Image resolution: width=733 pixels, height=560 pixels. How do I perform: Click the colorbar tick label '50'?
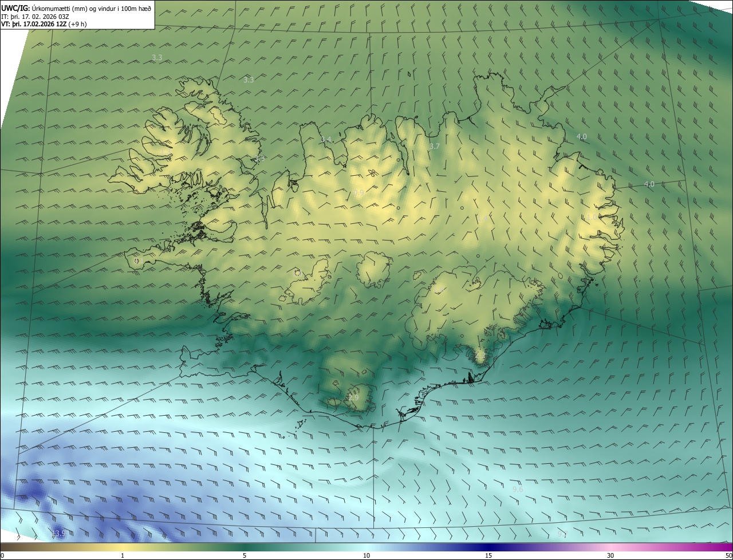pos(729,555)
